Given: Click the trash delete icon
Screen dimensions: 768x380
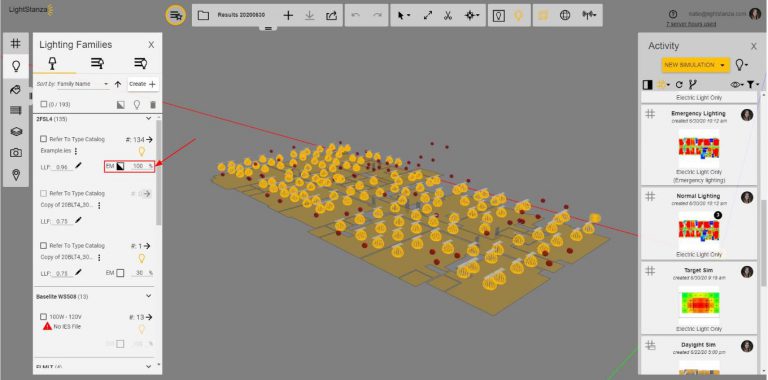Looking at the screenshot, I should tap(153, 104).
